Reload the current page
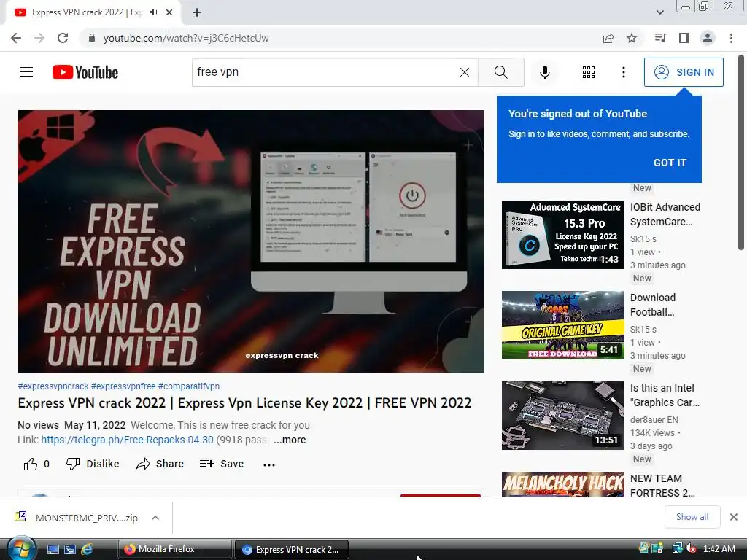Image resolution: width=747 pixels, height=560 pixels. tap(63, 38)
